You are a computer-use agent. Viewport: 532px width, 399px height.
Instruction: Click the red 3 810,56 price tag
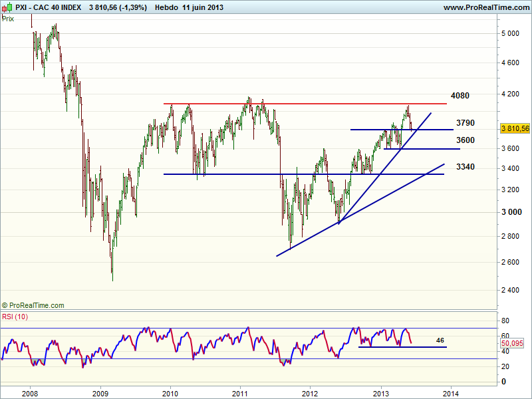[515, 128]
